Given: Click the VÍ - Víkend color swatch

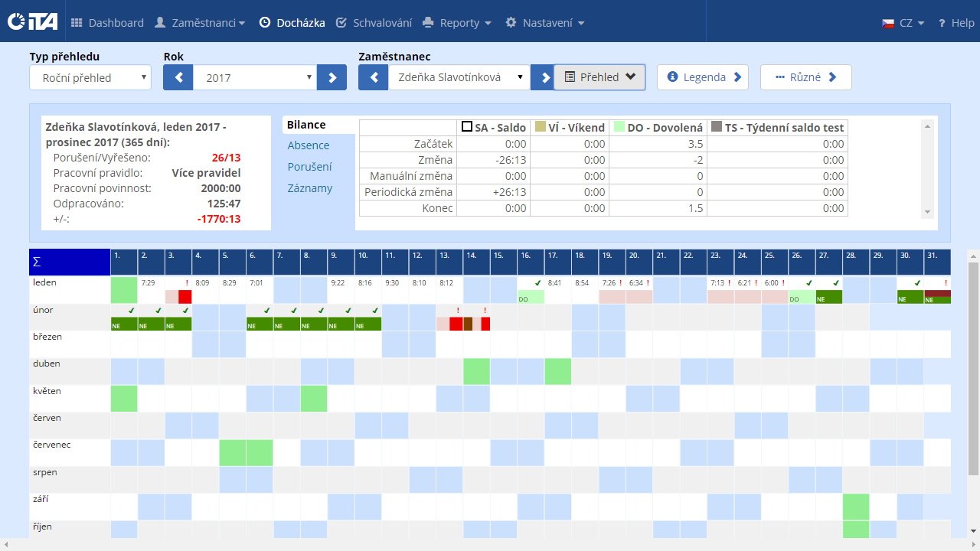Looking at the screenshot, I should tap(541, 127).
